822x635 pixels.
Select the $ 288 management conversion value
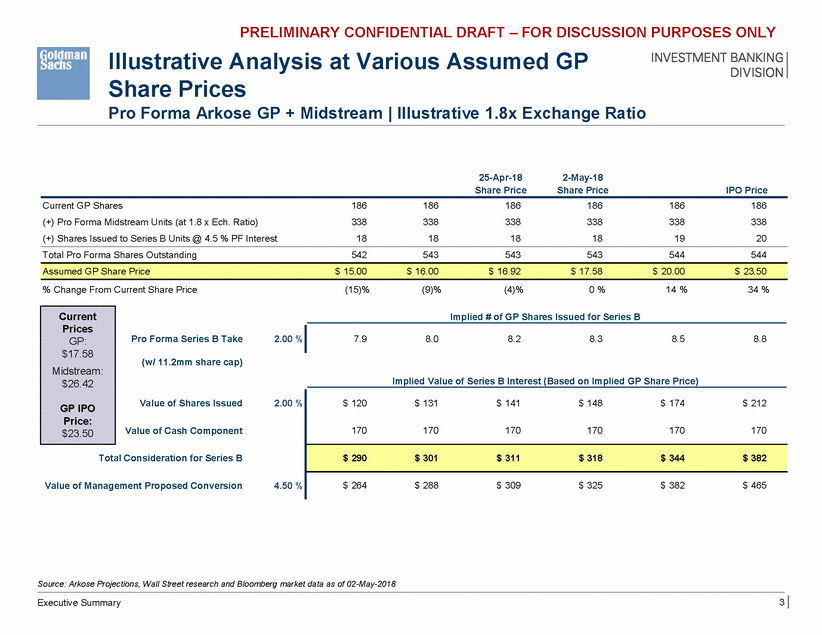(426, 486)
